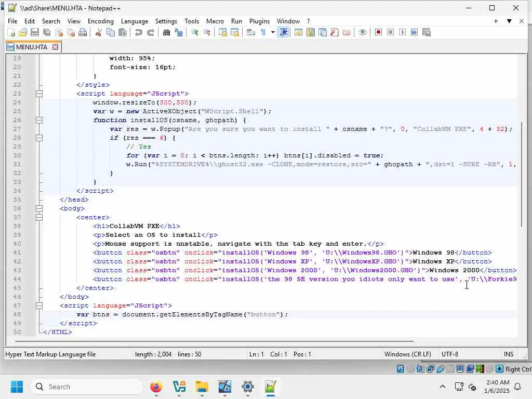
Task: Run macro multiple times icon
Action: 414,33
